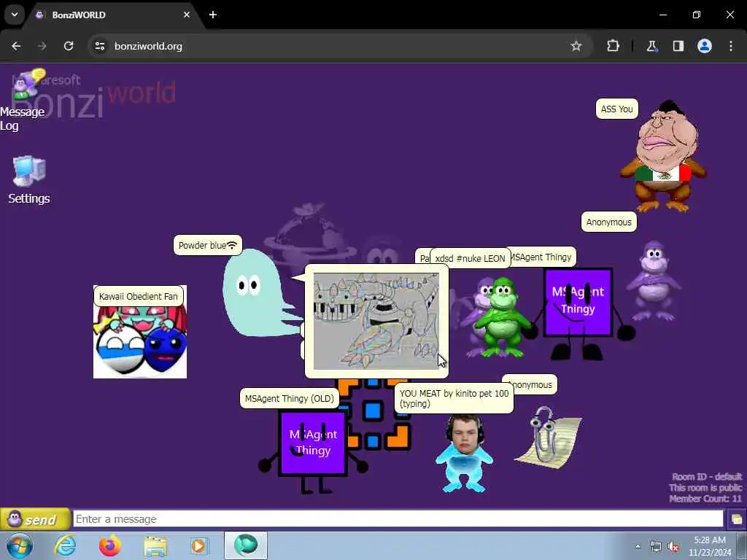Open the clock showing 5:28 AM
Screen dimensions: 747x560
[709, 546]
